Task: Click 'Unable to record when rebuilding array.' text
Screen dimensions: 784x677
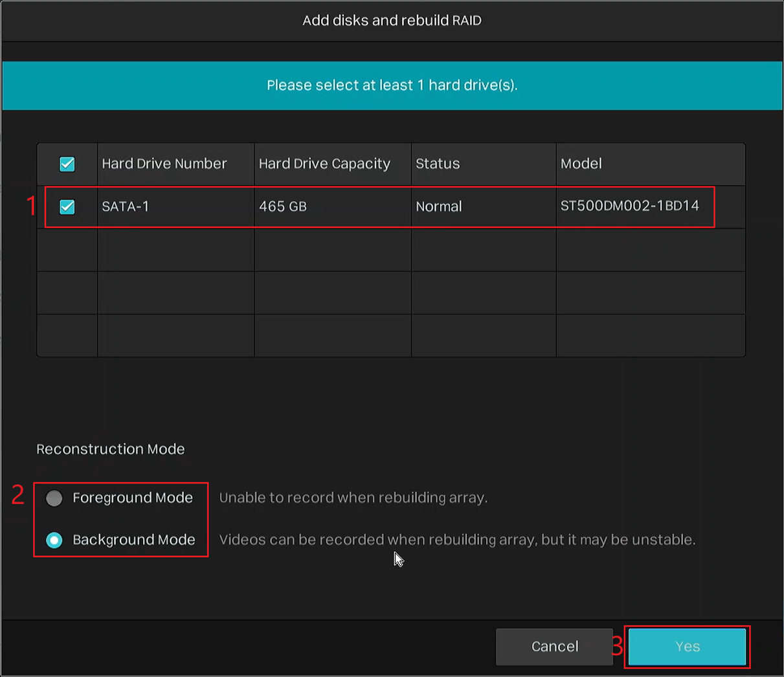Action: pyautogui.click(x=353, y=498)
